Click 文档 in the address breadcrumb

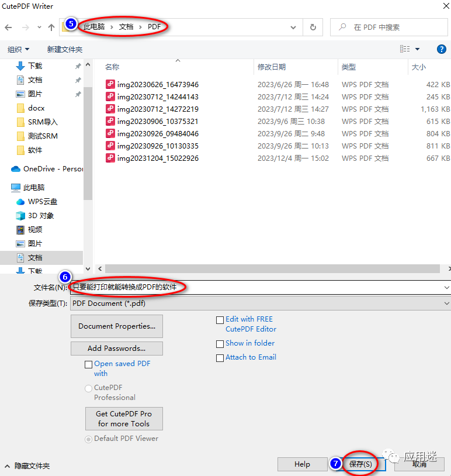(126, 27)
